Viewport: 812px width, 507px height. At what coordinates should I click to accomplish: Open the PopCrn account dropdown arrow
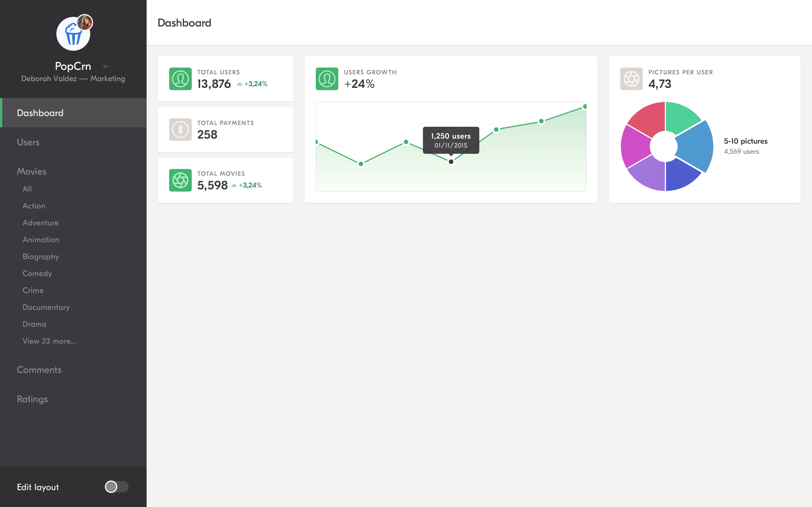pyautogui.click(x=105, y=66)
